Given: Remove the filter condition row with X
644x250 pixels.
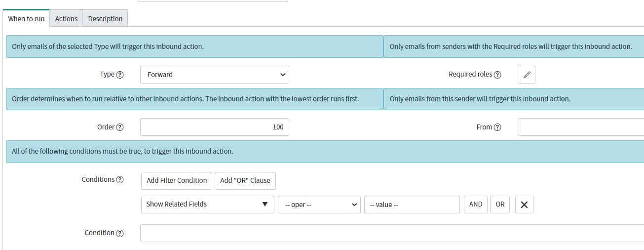Looking at the screenshot, I should click(524, 205).
